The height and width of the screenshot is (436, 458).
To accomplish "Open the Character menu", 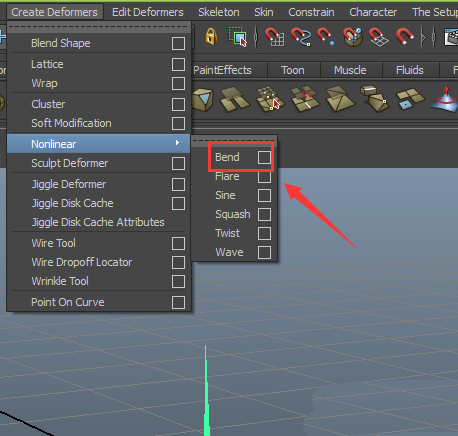I will click(x=373, y=12).
